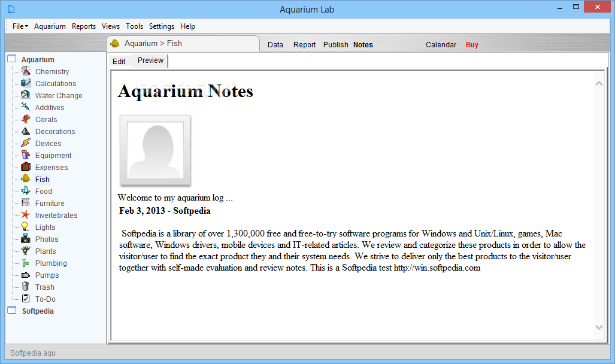Switch to the Preview tab
The height and width of the screenshot is (364, 615).
[151, 60]
